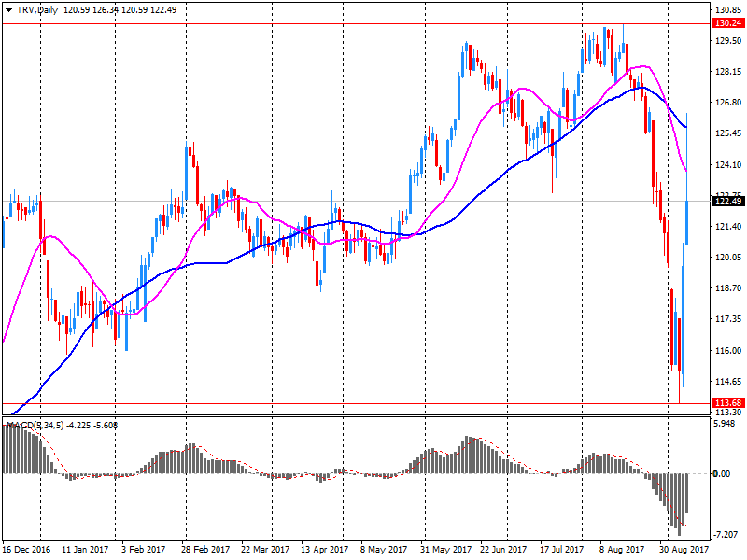The height and width of the screenshot is (560, 747).
Task: Click the 114.65 price scale value
Action: [728, 382]
